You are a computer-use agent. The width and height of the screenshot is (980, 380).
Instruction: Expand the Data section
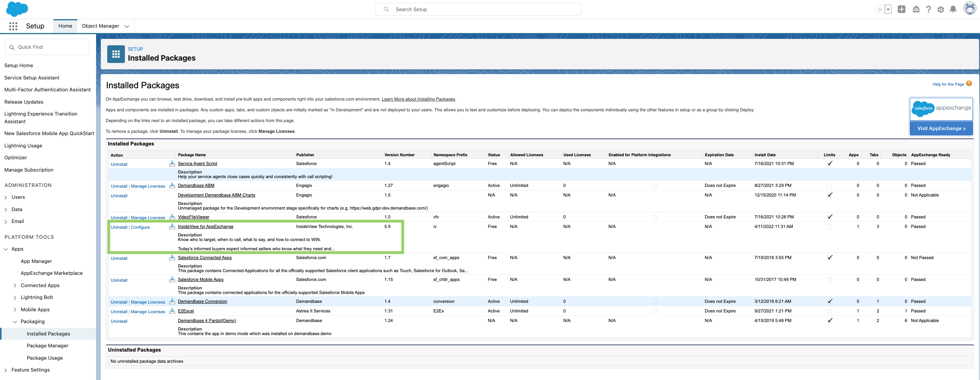point(6,210)
